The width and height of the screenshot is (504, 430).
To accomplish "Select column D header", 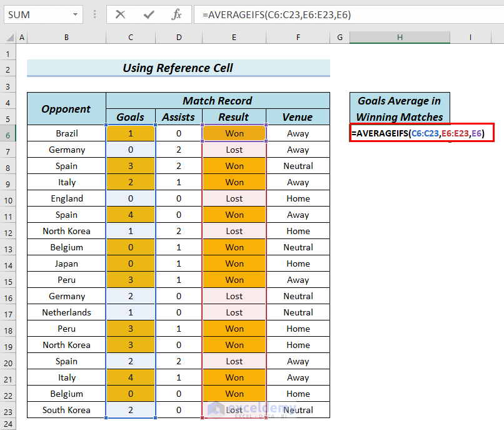I will tap(179, 38).
